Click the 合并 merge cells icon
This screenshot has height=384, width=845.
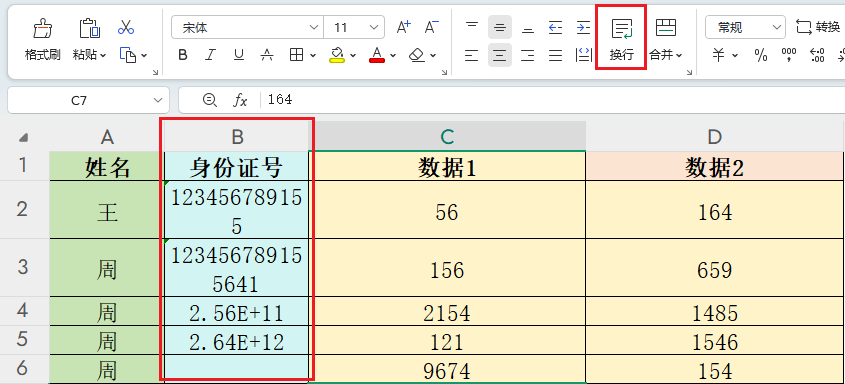pos(666,27)
